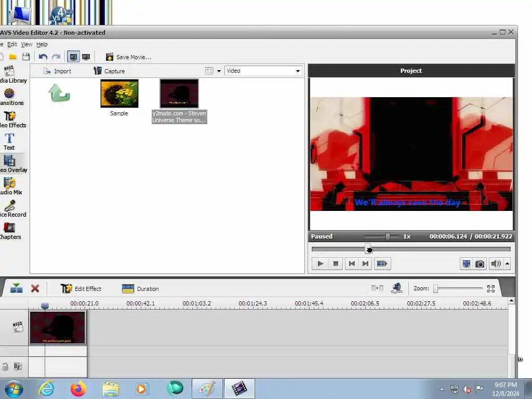
Task: Click the save project floppy icon
Action: click(26, 57)
